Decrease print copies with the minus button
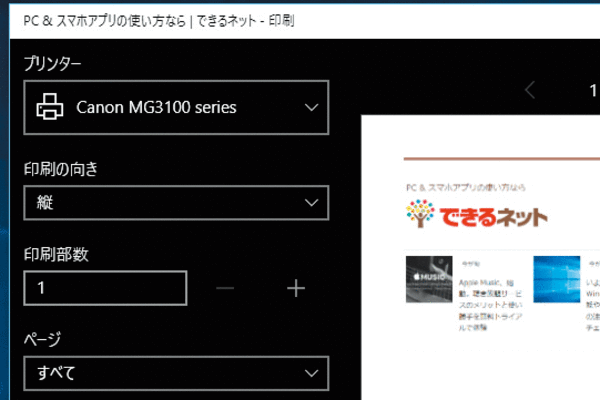The image size is (600, 400). (225, 288)
